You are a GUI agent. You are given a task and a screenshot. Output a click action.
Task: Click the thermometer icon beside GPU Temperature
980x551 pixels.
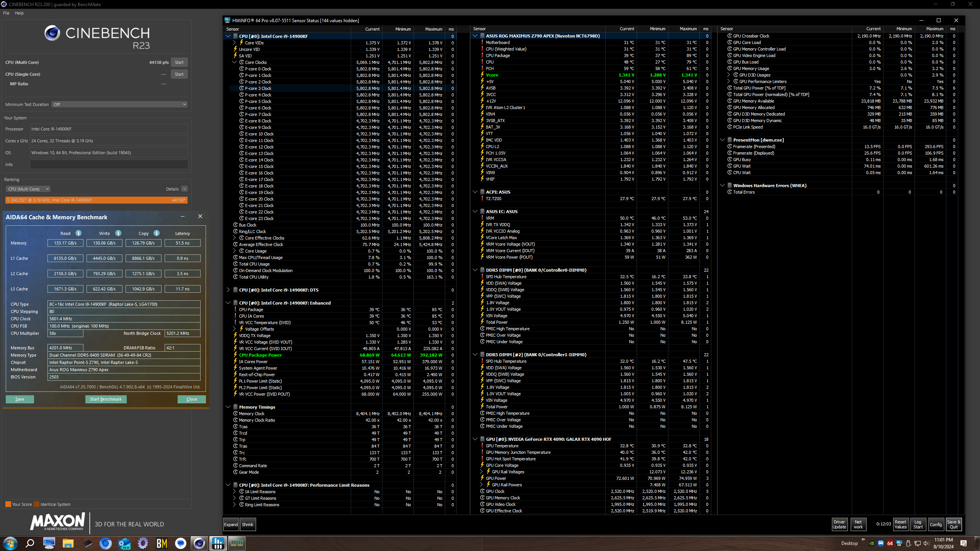(x=482, y=445)
